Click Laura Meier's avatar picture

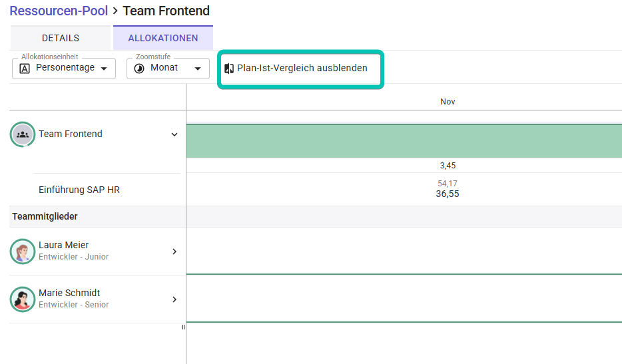(x=23, y=252)
